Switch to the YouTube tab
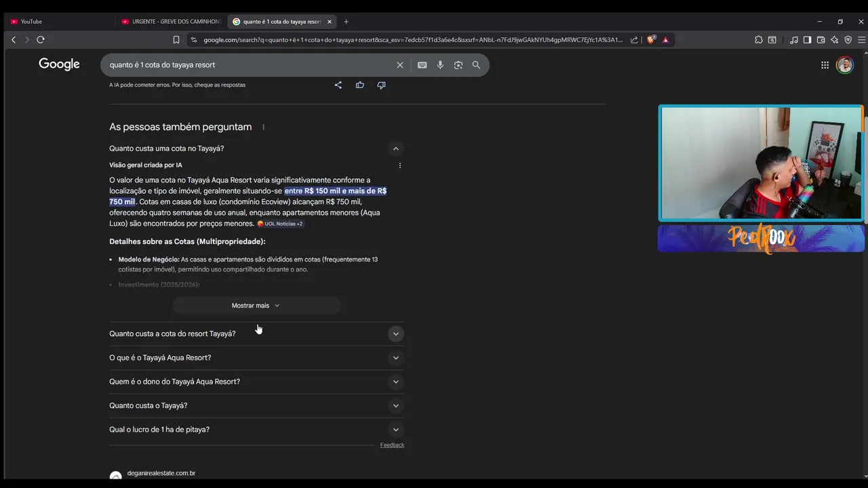 tap(60, 22)
